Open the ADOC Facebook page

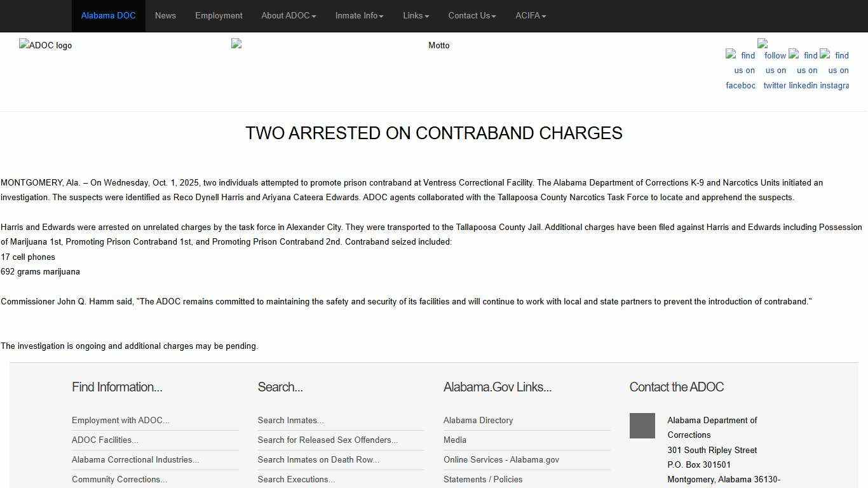(740, 70)
